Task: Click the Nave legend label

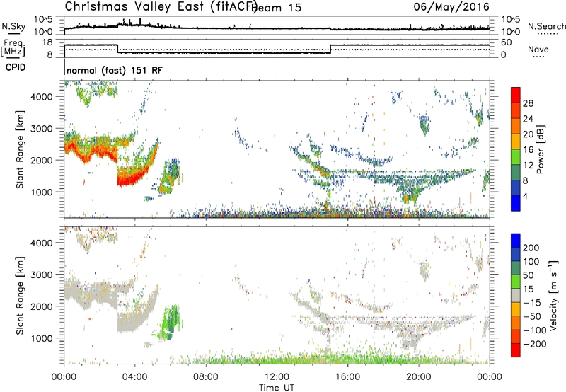Action: click(538, 50)
